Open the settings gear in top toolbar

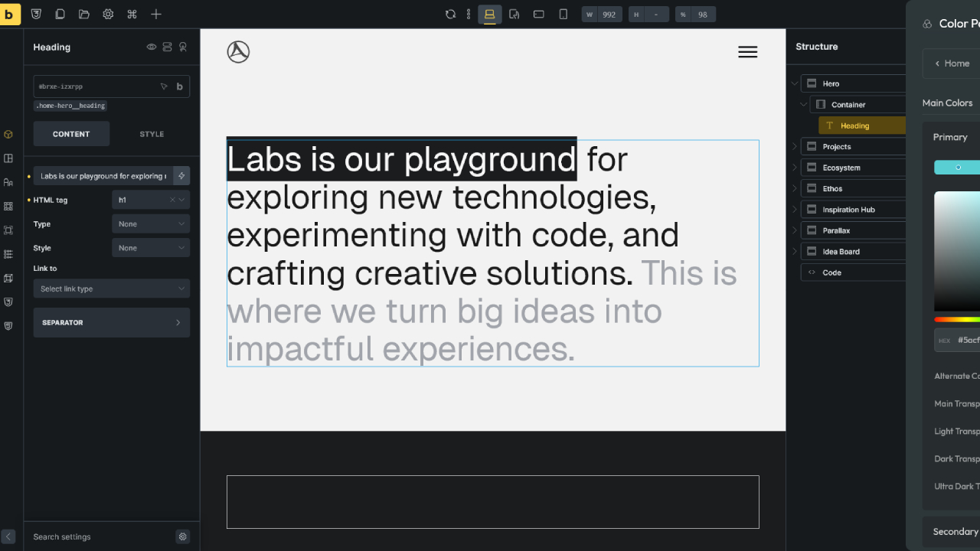point(108,14)
